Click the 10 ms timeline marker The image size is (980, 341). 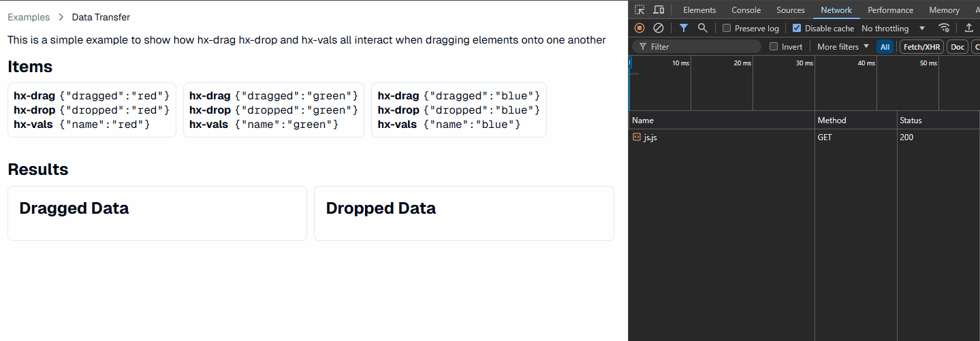pyautogui.click(x=680, y=63)
